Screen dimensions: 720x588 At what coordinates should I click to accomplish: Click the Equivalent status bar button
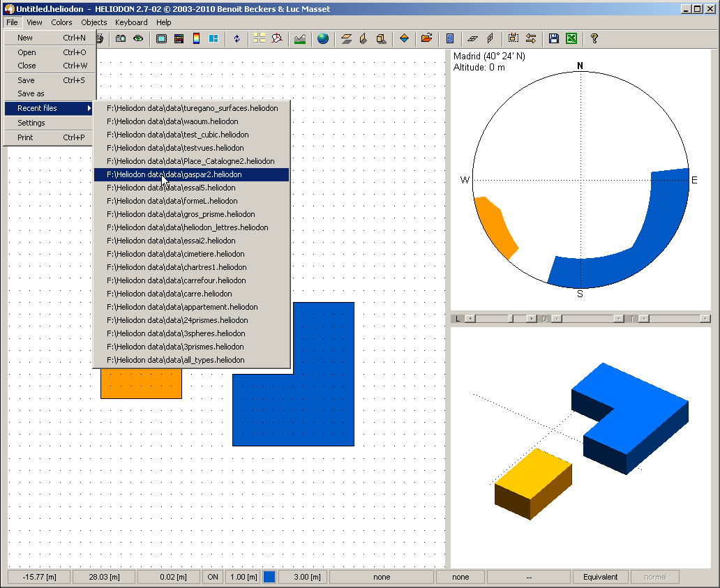coord(600,577)
